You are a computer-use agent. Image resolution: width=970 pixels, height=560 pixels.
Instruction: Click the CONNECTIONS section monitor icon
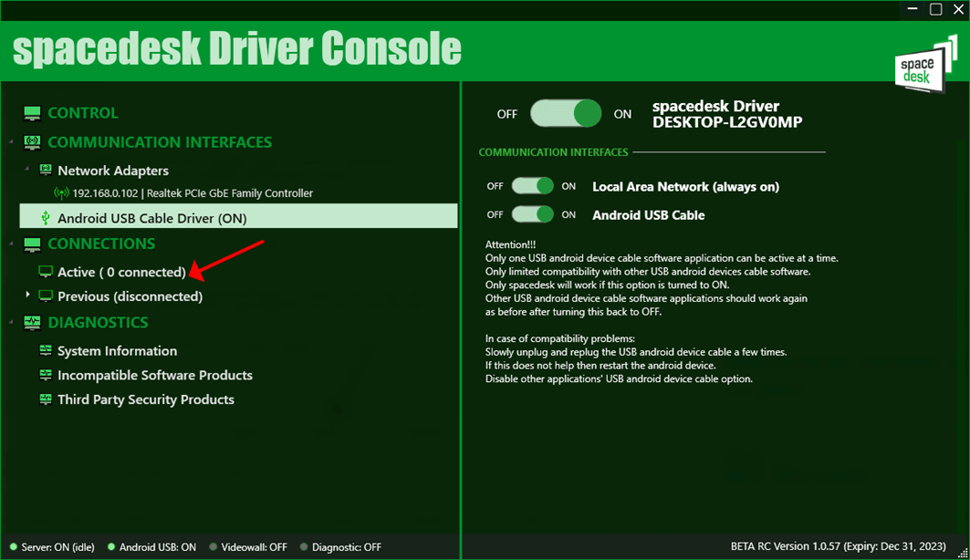(x=32, y=244)
